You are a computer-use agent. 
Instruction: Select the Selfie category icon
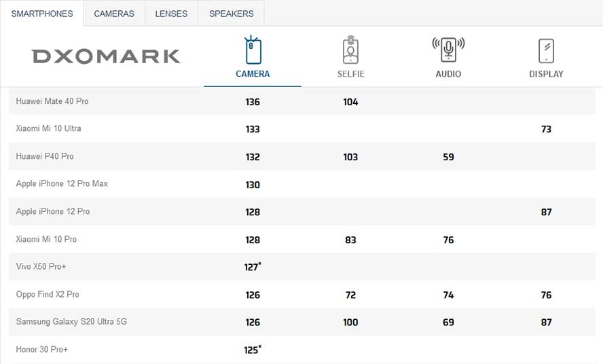(350, 50)
